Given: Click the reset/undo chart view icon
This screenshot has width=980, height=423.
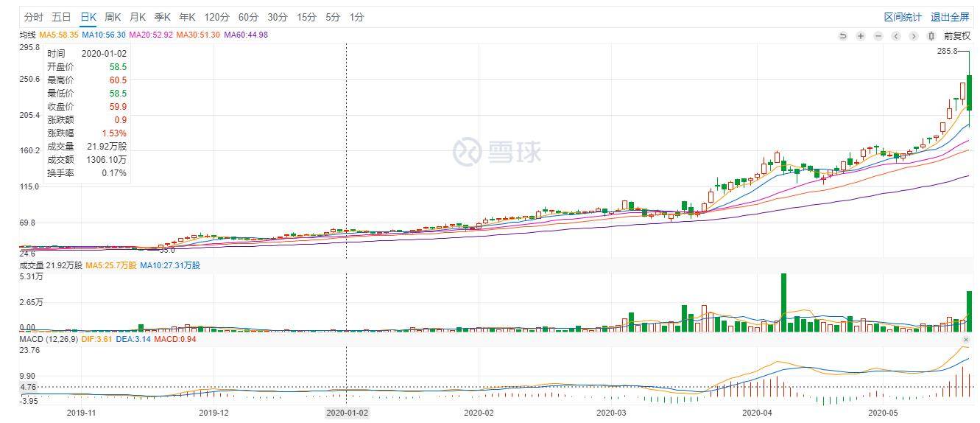Looking at the screenshot, I should (x=843, y=35).
